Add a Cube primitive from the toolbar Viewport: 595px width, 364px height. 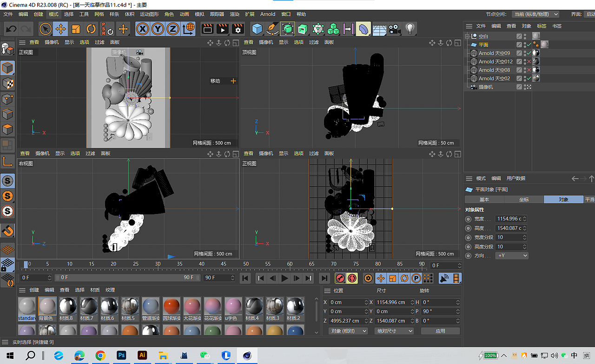pyautogui.click(x=256, y=29)
